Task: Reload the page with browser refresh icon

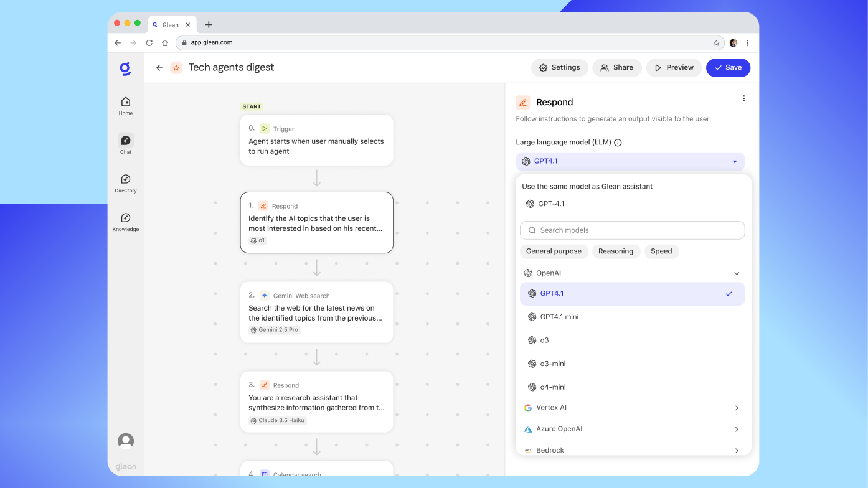Action: (149, 43)
